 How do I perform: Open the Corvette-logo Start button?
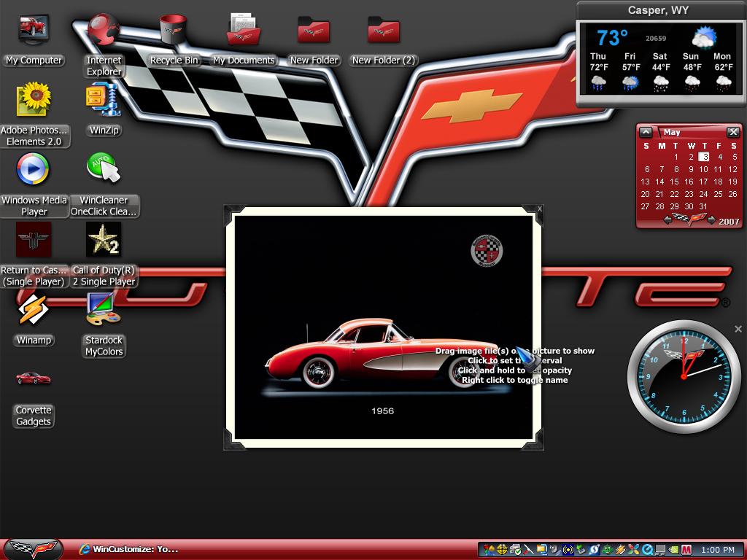(34, 549)
